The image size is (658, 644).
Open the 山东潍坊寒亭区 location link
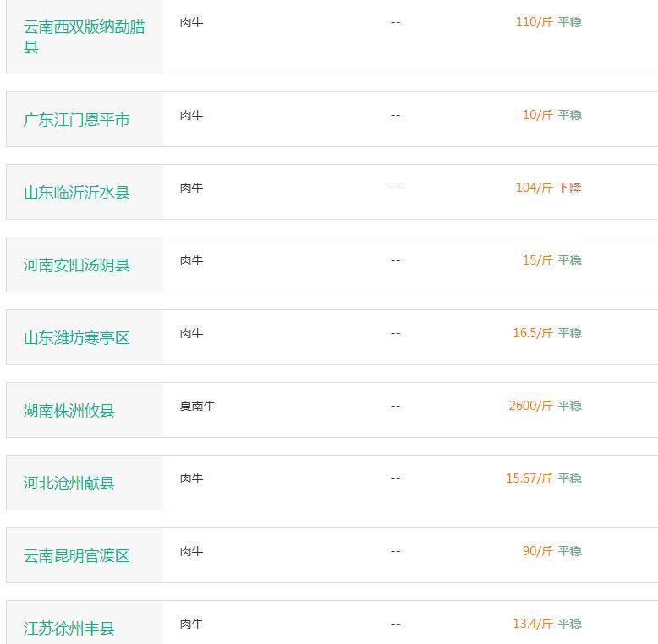coord(76,338)
